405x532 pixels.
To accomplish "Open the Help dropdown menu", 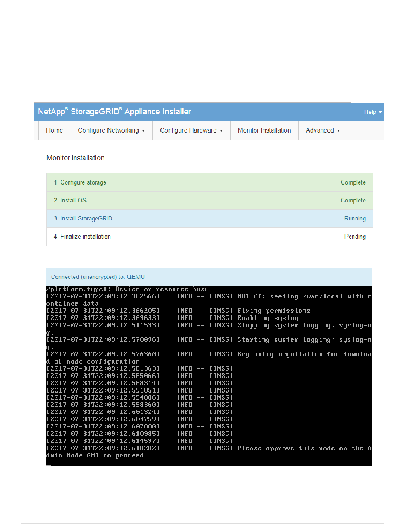I will 373,112.
